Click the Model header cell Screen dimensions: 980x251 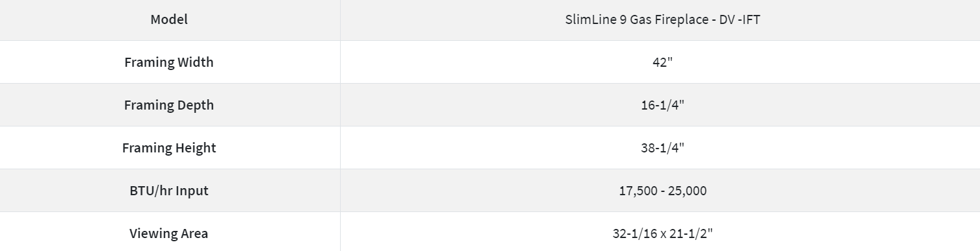[169, 19]
